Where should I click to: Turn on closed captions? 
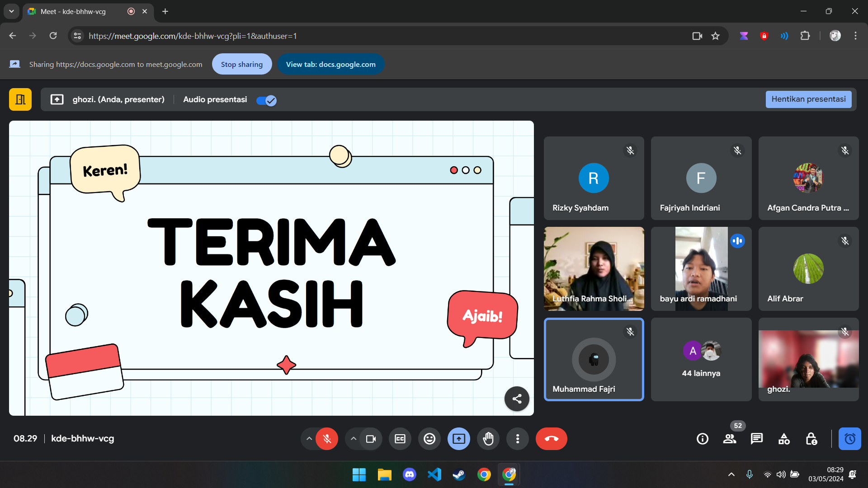(x=400, y=439)
